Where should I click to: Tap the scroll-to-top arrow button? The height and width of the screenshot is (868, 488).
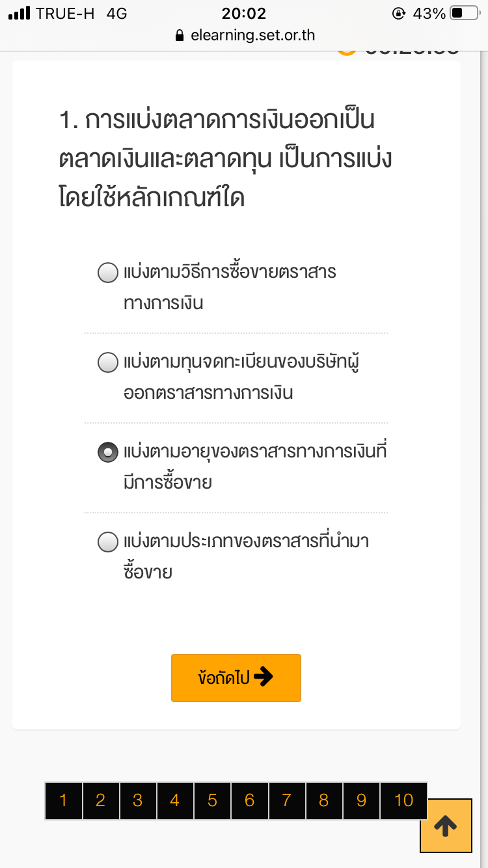pyautogui.click(x=446, y=825)
